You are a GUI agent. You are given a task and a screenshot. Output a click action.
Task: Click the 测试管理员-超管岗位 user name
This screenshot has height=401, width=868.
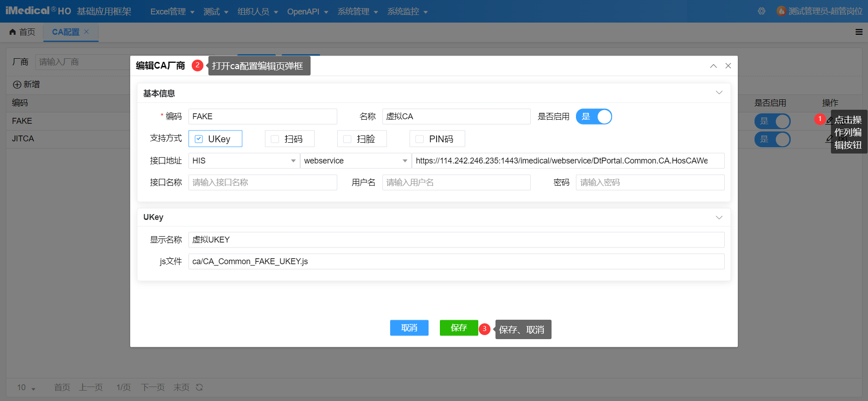pyautogui.click(x=826, y=11)
